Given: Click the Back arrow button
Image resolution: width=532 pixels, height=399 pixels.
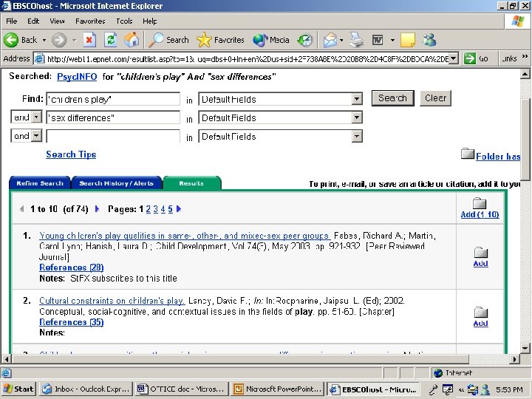Looking at the screenshot, I should 11,40.
